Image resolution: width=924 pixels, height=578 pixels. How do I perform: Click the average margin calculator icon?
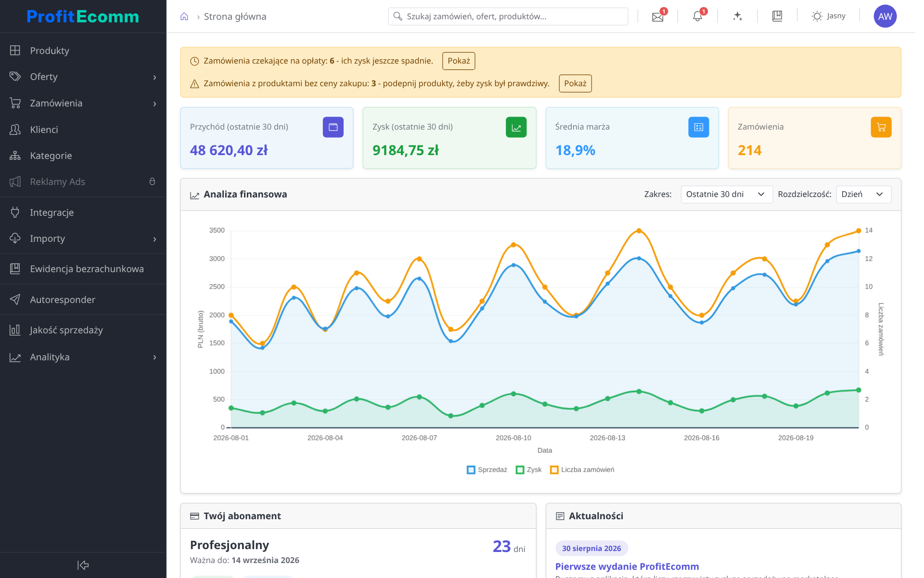click(698, 127)
